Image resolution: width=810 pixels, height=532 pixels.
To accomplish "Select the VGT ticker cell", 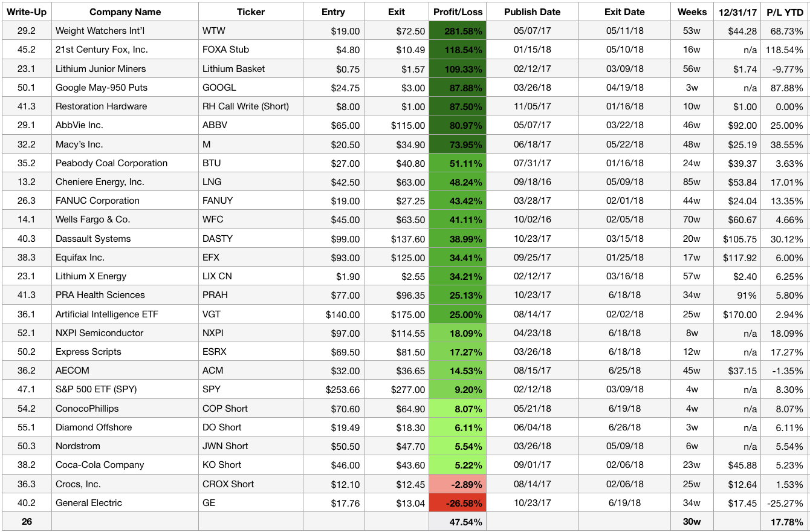I will pos(251,314).
